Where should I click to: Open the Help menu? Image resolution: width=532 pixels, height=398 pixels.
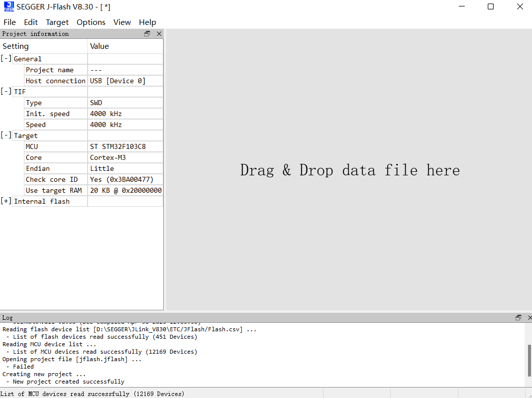tap(147, 22)
